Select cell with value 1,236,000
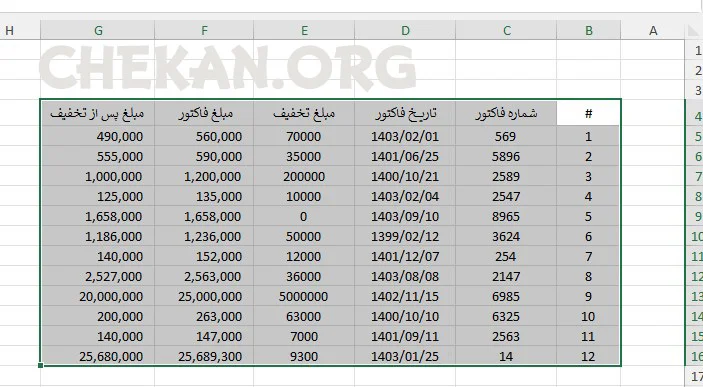 point(204,236)
